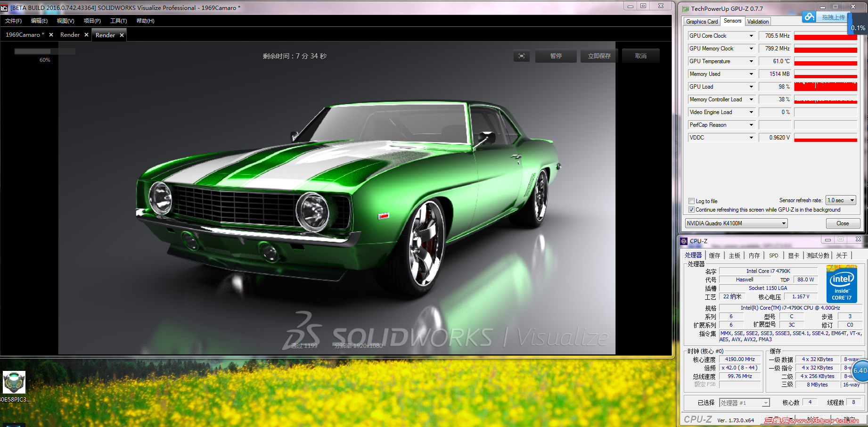
Task: Click the Intel Core i7 logo in CPU-Z
Action: (x=842, y=284)
